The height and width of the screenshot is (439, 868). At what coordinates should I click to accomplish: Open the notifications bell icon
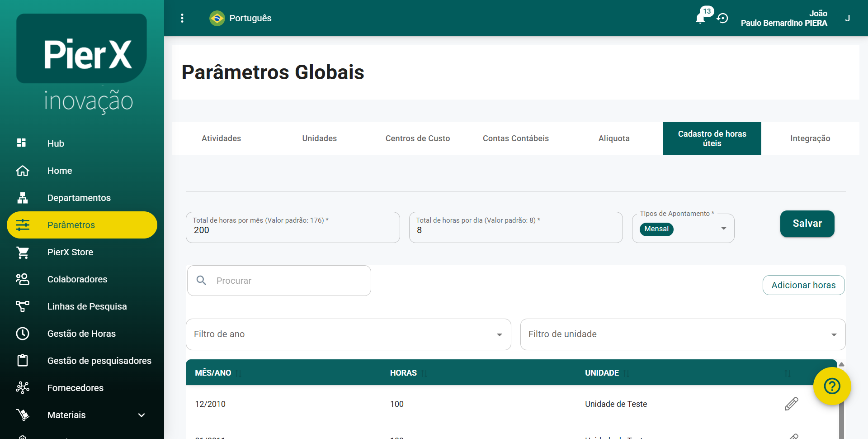pos(700,18)
